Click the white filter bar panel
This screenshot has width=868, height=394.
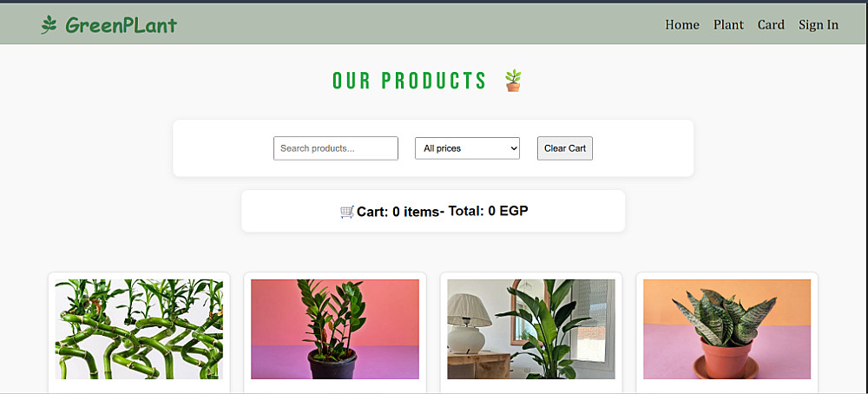433,148
